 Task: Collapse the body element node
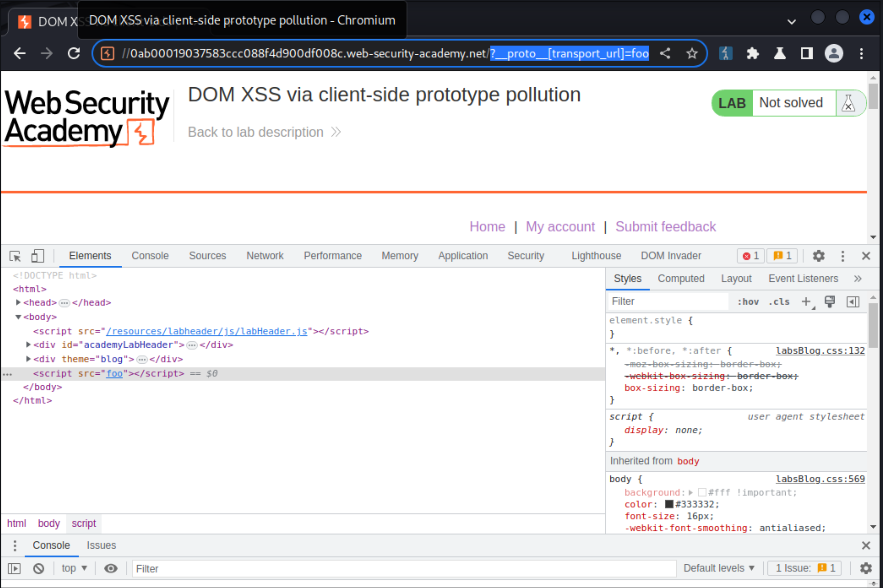coord(18,317)
